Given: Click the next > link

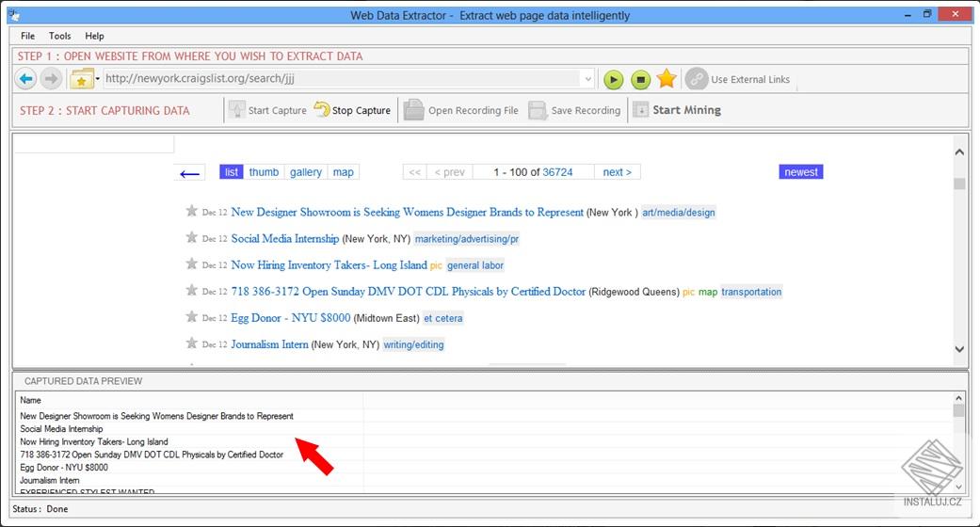Looking at the screenshot, I should coord(617,172).
